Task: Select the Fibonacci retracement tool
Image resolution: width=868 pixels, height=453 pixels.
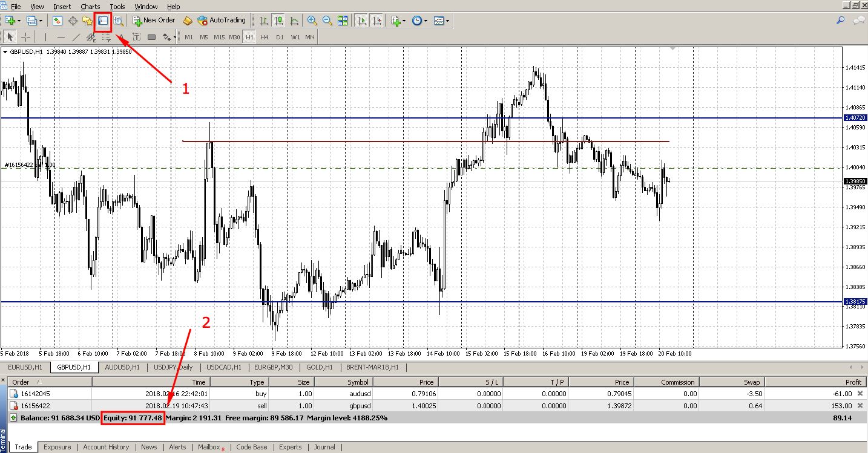Action: click(x=107, y=37)
